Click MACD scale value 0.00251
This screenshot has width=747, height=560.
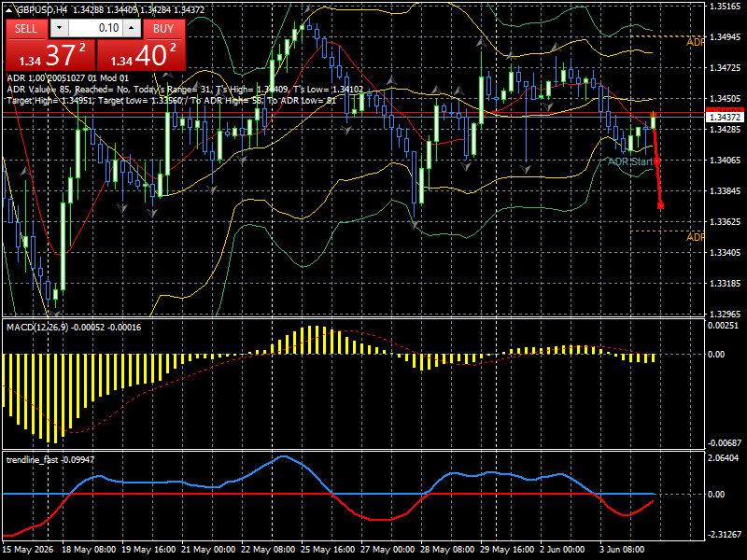(x=723, y=326)
